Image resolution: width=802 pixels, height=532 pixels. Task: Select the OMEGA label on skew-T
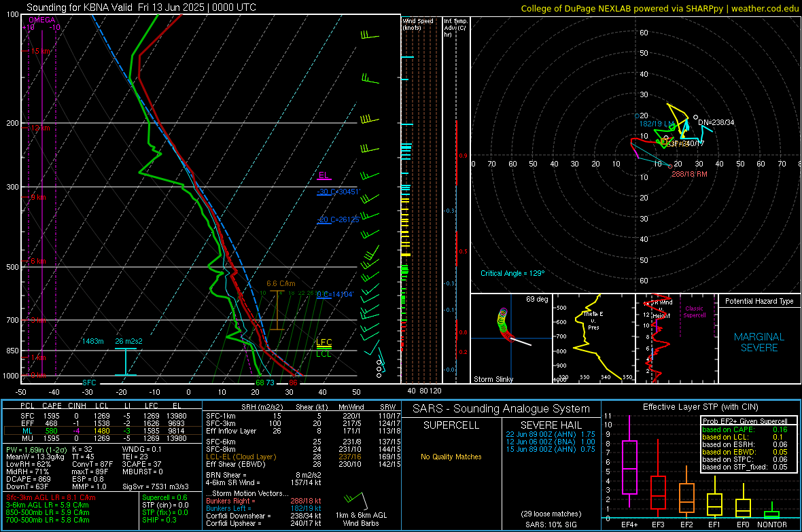point(42,20)
